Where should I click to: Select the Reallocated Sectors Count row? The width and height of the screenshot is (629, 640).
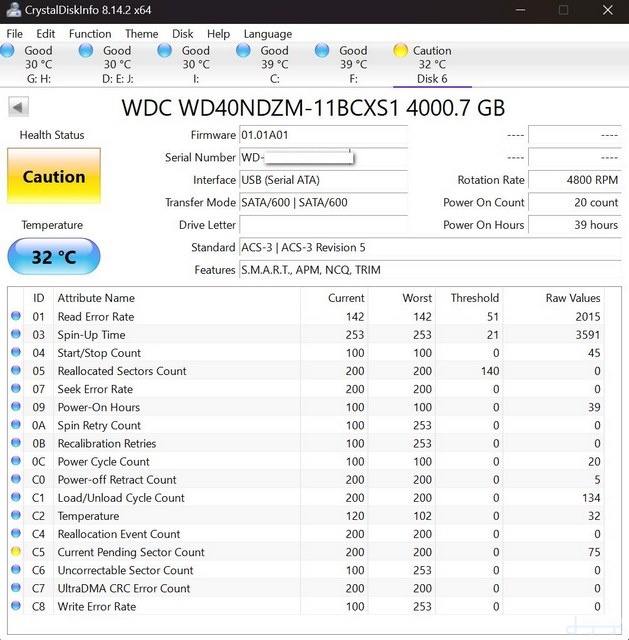coord(306,371)
